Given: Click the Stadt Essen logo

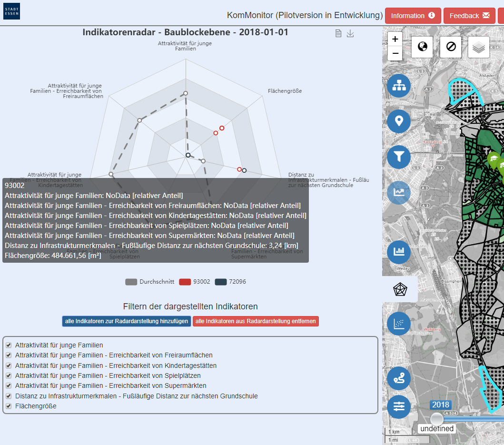Looking at the screenshot, I should (11, 11).
